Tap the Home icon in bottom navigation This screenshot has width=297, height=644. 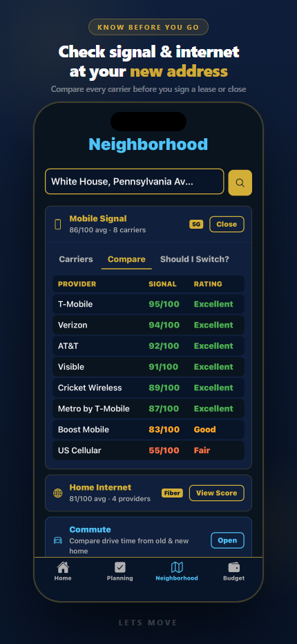point(63,567)
